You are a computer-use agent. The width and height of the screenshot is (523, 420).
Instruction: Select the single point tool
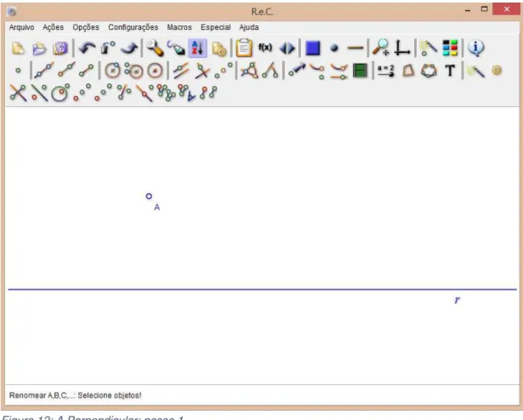pyautogui.click(x=18, y=71)
